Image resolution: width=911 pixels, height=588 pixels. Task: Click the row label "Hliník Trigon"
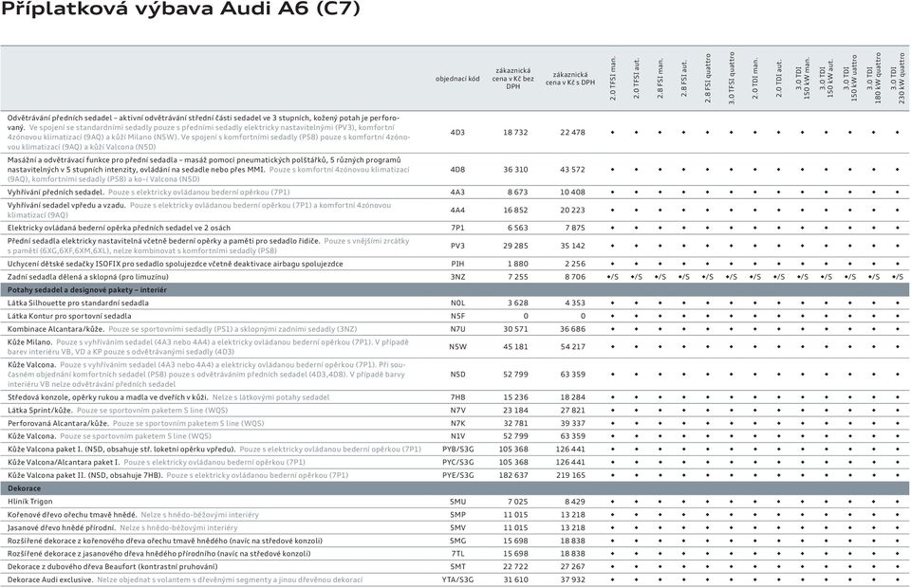click(30, 502)
